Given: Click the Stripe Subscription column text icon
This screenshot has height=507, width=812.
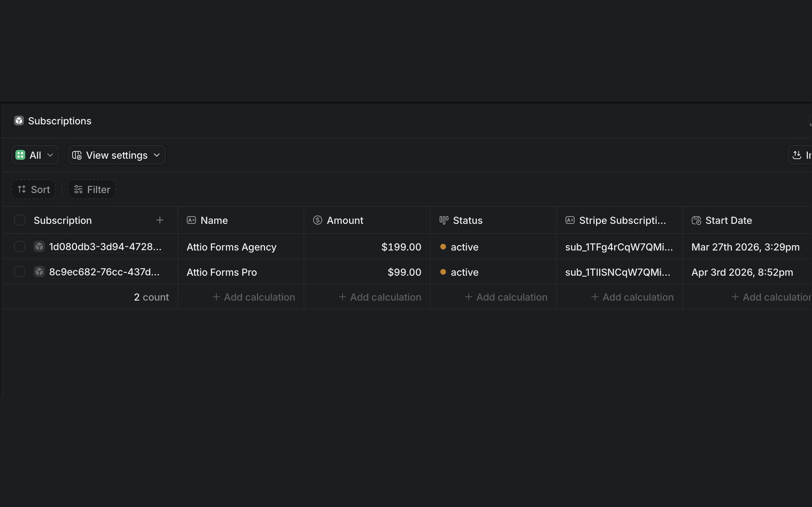Looking at the screenshot, I should 570,220.
